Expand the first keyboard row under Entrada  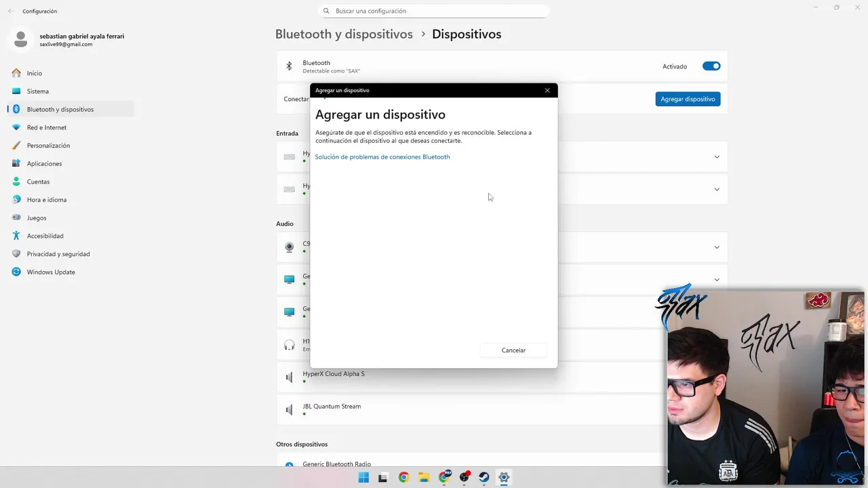(x=717, y=157)
